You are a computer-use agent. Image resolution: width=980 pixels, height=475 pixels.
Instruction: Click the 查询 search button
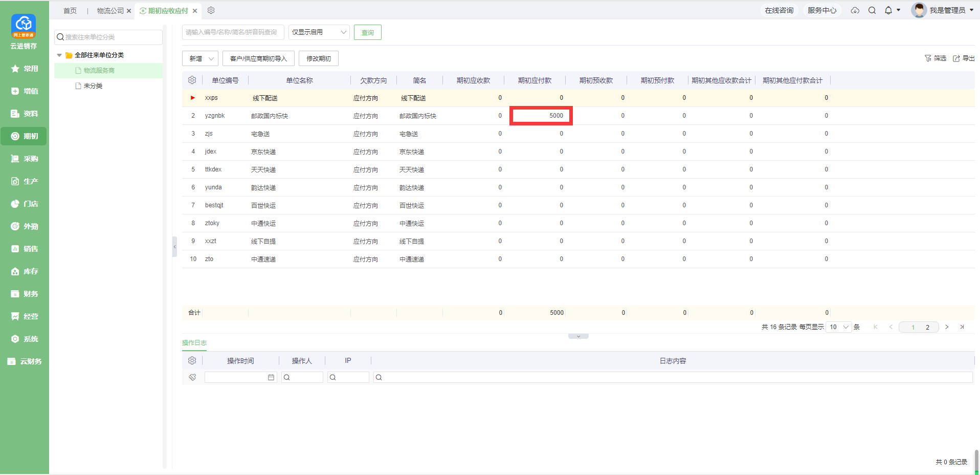click(368, 32)
